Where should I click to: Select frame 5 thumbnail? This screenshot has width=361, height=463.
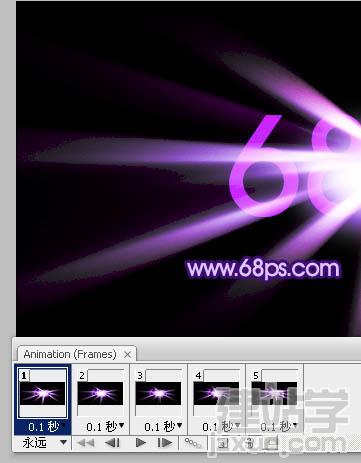point(274,393)
